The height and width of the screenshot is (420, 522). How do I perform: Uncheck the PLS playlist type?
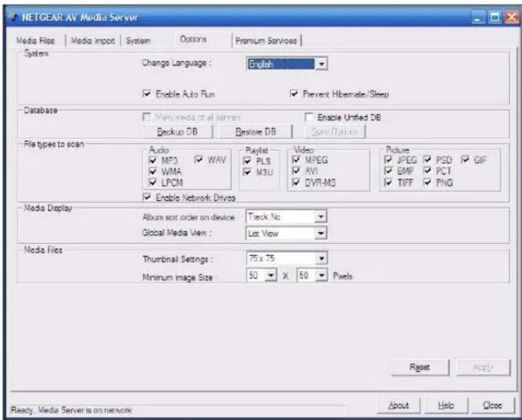pyautogui.click(x=247, y=161)
